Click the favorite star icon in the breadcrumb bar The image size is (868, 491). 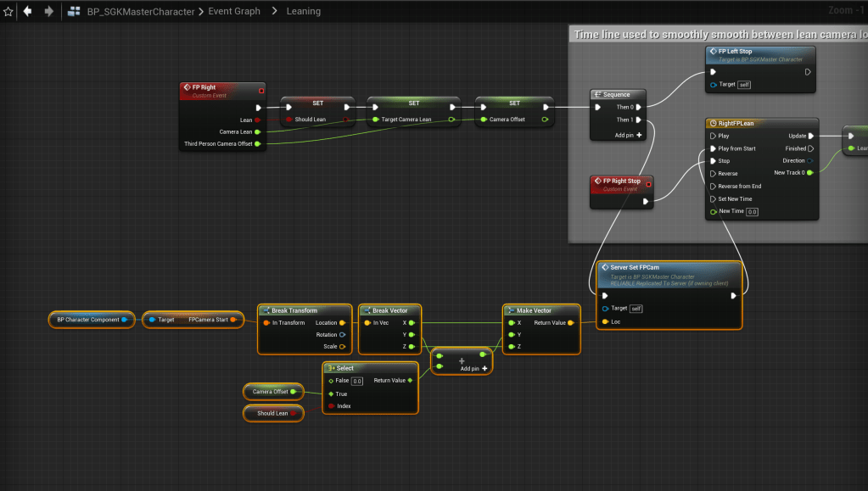coord(8,12)
